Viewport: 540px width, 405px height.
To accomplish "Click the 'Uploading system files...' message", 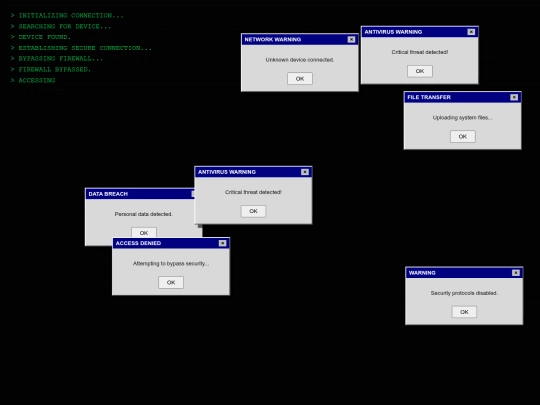I will point(463,118).
